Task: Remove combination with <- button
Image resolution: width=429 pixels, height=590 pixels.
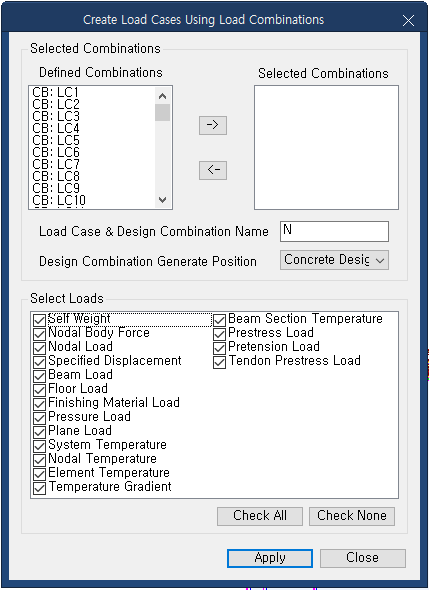Action: click(x=213, y=170)
